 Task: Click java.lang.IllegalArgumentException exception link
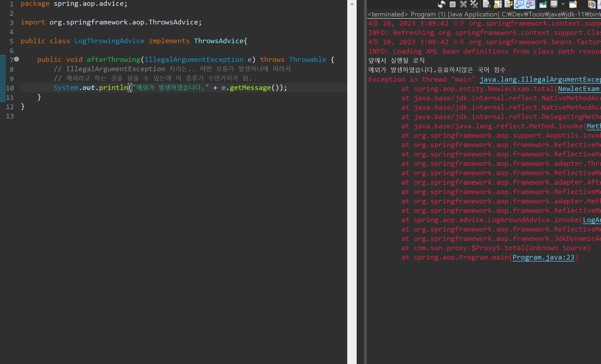coord(539,79)
